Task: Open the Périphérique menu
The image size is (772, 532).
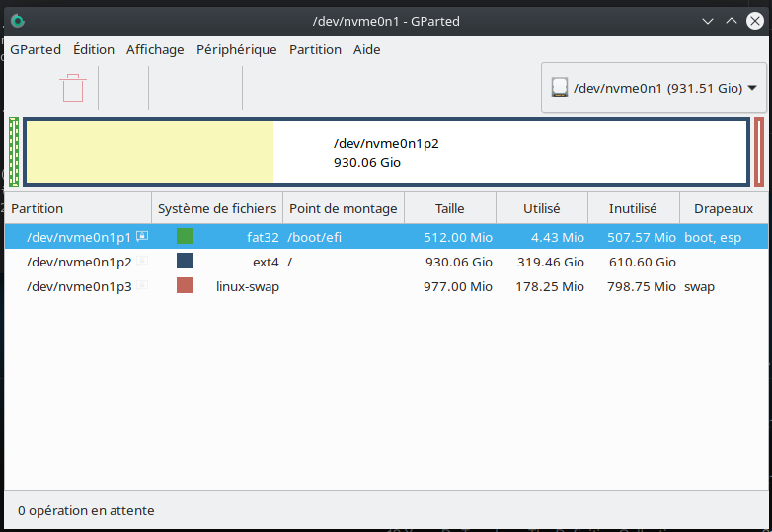Action: 236,49
